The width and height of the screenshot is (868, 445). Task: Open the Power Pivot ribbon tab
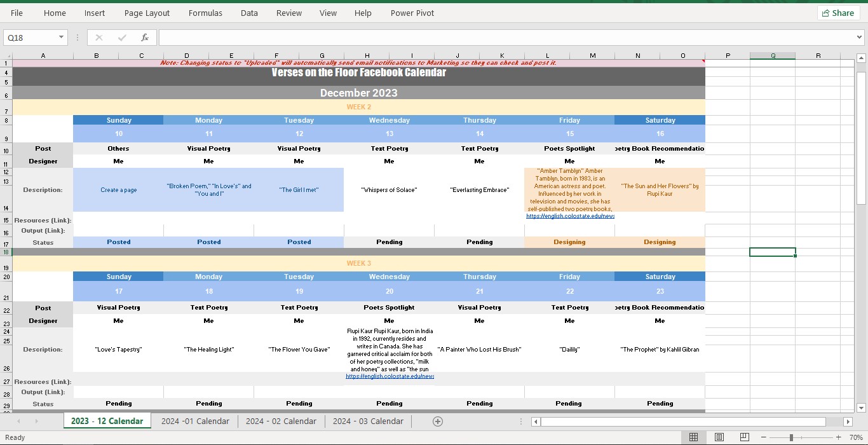tap(412, 13)
